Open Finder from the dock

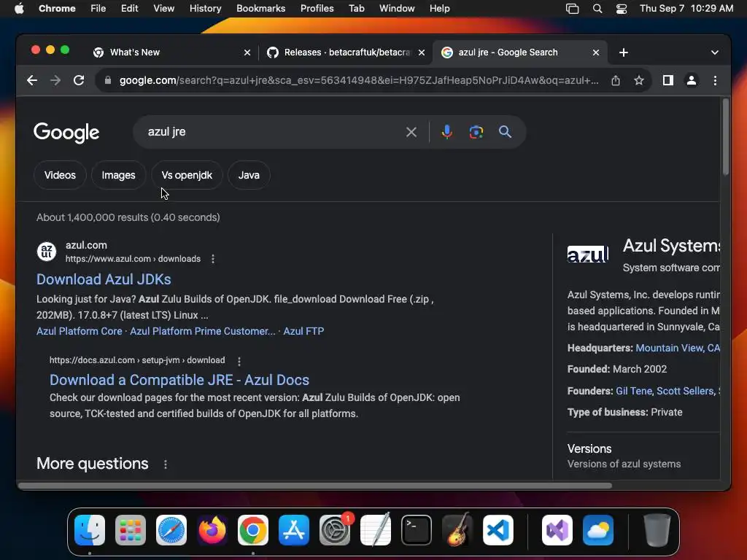(x=90, y=530)
